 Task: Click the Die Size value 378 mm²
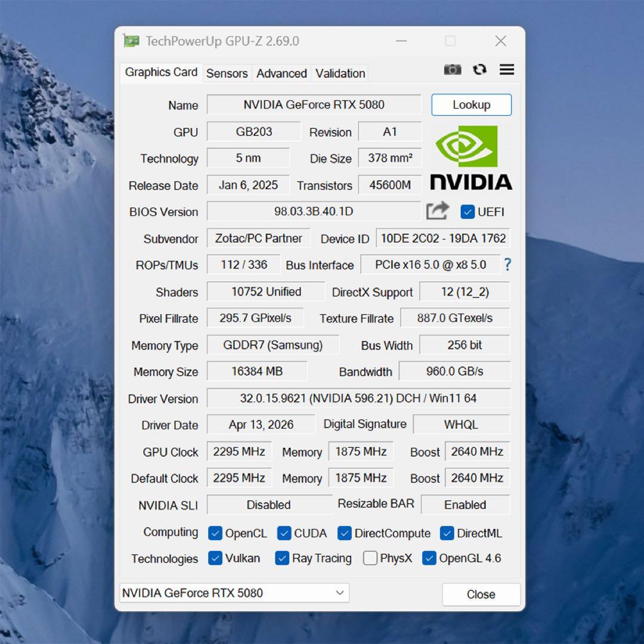coord(390,158)
